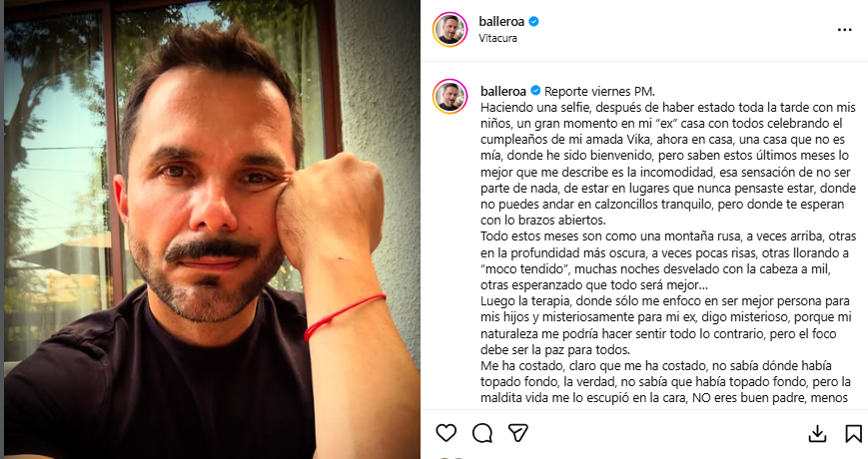Click the red bracelet in the photo
868x459 pixels.
(344, 315)
